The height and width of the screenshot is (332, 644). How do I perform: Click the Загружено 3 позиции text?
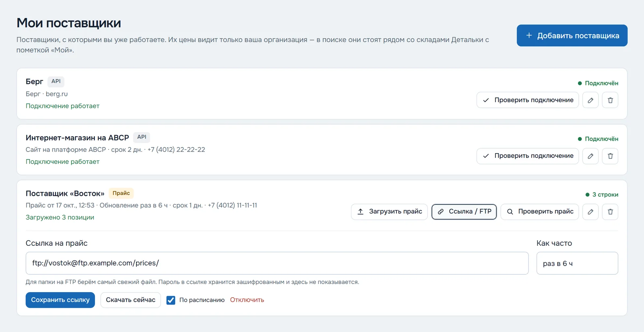pos(60,218)
